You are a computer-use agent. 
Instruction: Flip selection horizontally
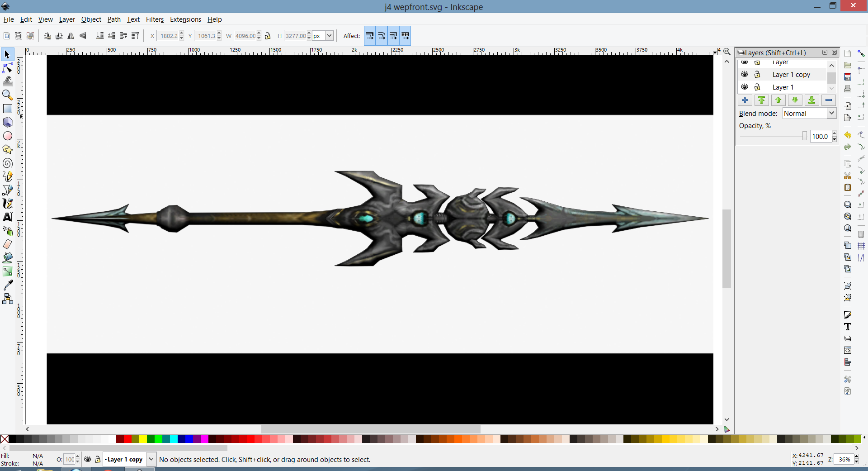71,36
